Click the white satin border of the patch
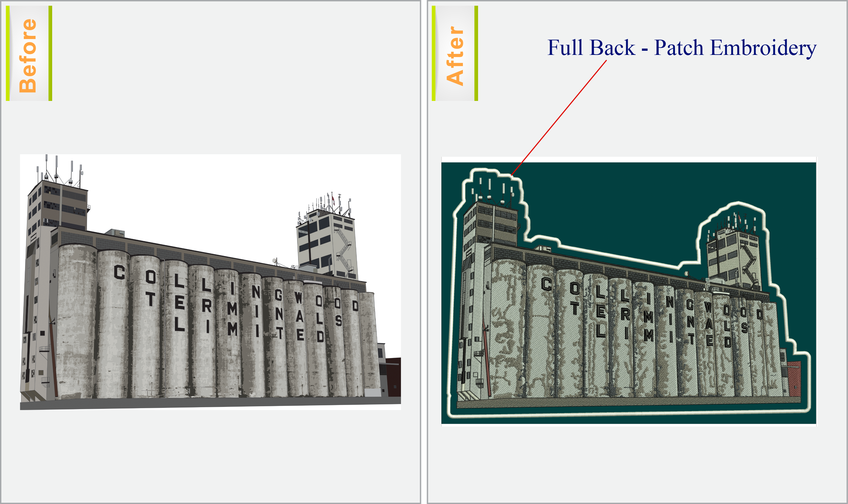Image resolution: width=848 pixels, height=504 pixels. click(x=629, y=414)
